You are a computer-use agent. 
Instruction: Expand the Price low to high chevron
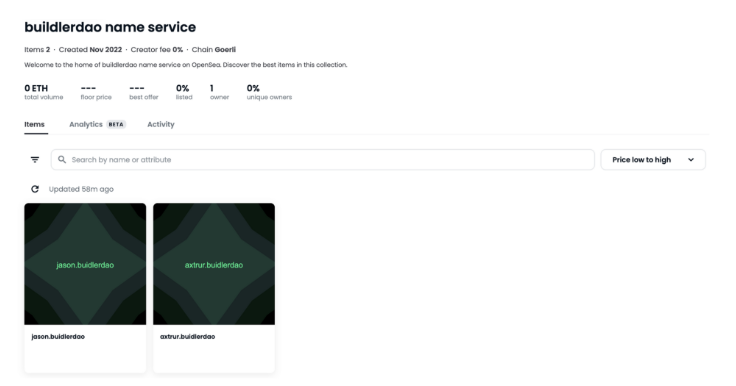[691, 160]
